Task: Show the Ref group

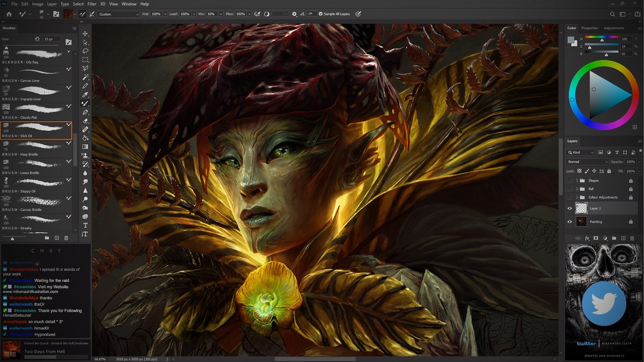Action: 570,189
